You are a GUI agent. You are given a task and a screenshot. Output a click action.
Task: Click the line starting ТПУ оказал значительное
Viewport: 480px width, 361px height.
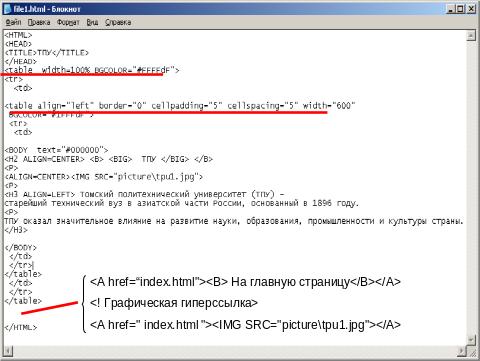pyautogui.click(x=234, y=221)
